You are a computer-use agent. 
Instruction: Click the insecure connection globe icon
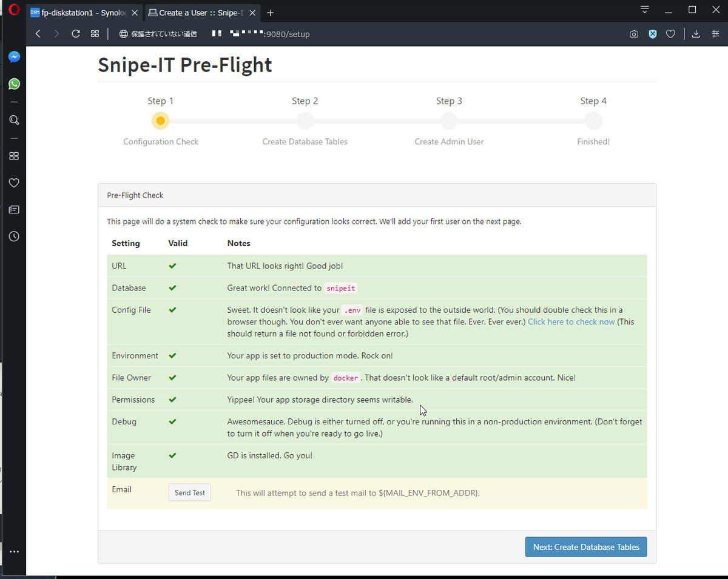point(124,34)
